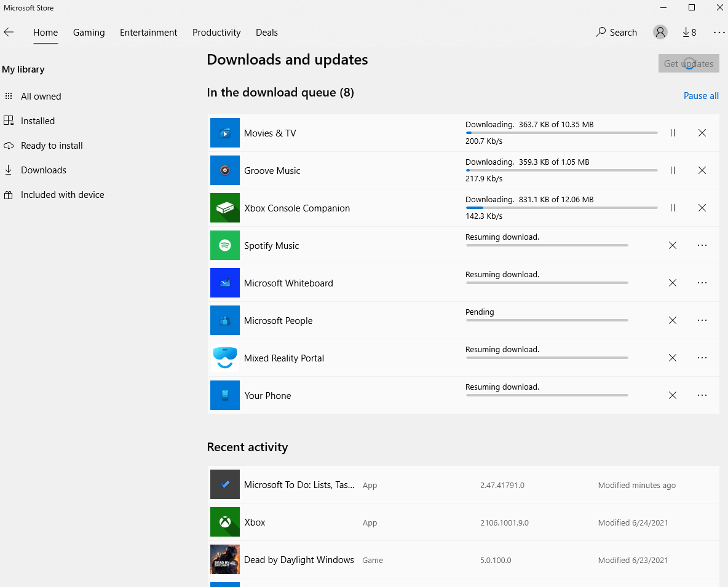
Task: Click the Groove Music progress bar
Action: 561,170
